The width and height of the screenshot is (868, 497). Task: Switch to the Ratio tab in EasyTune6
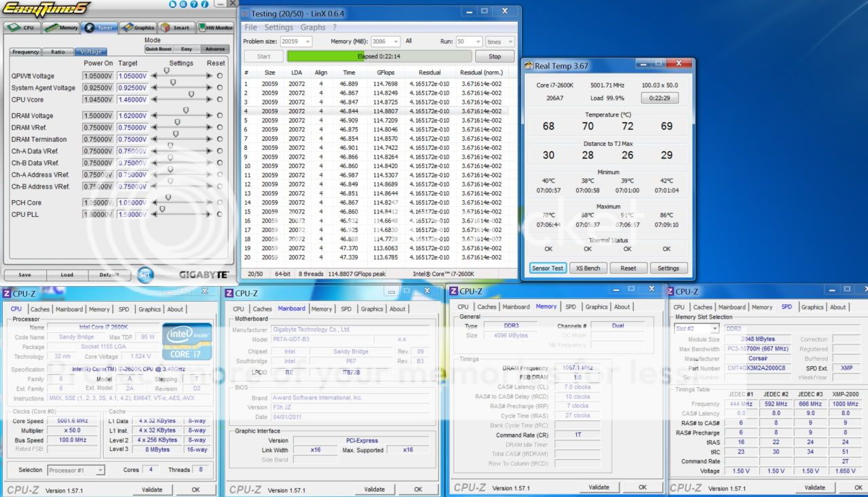tap(58, 52)
